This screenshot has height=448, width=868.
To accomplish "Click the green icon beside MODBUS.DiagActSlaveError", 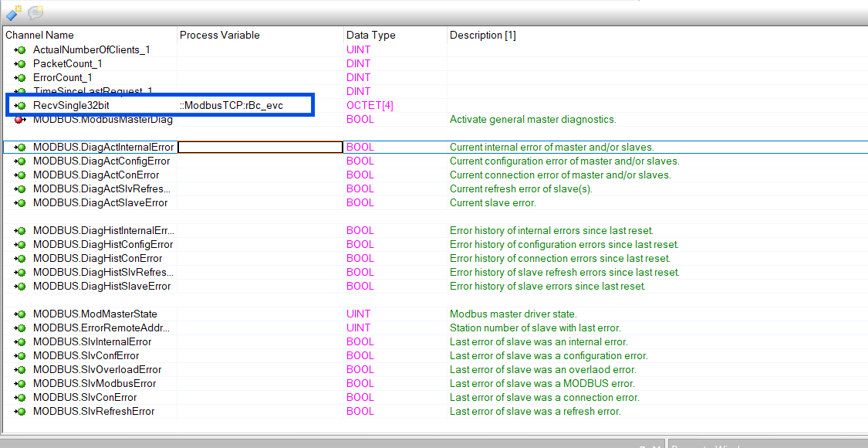I will 20,203.
